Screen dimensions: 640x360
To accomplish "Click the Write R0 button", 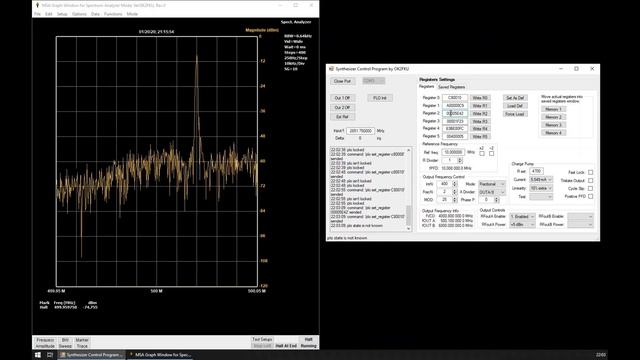I will 480,98.
